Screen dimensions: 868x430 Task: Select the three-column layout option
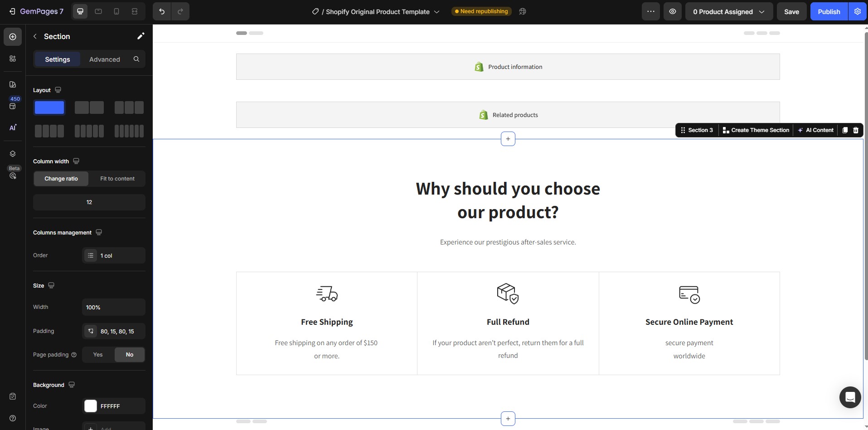coord(128,107)
